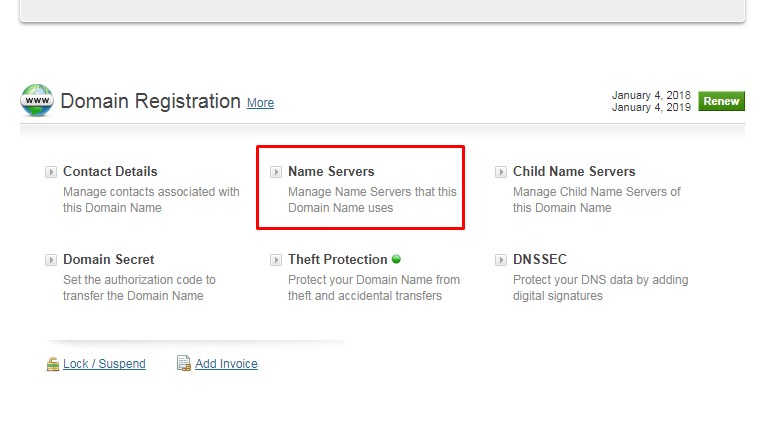Expand the Theft Protection arrow icon
772x429 pixels.
point(276,260)
